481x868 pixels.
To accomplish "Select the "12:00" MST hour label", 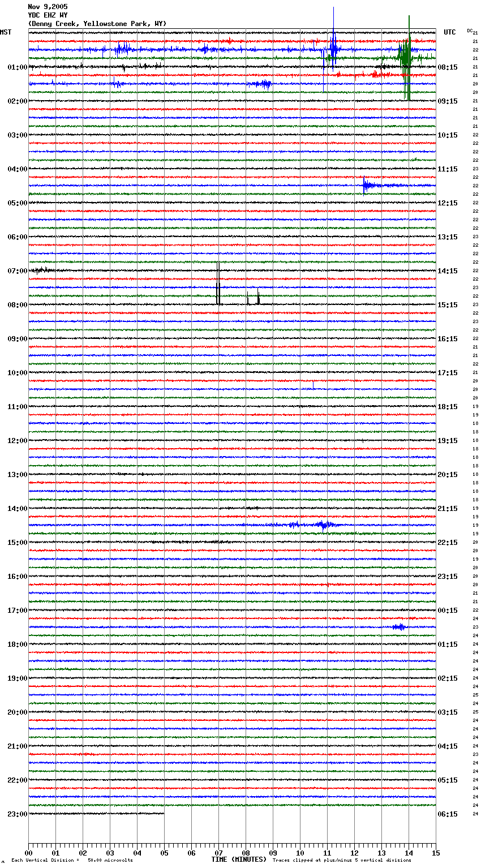I will coord(18,441).
